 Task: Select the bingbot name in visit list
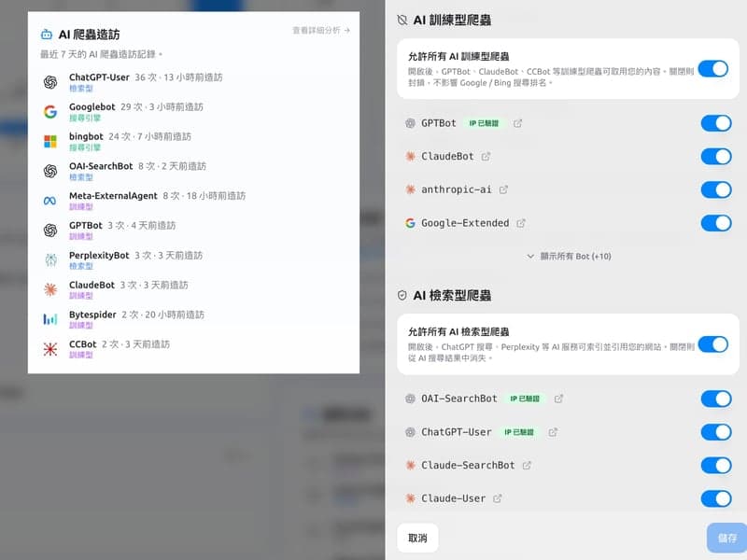point(86,136)
